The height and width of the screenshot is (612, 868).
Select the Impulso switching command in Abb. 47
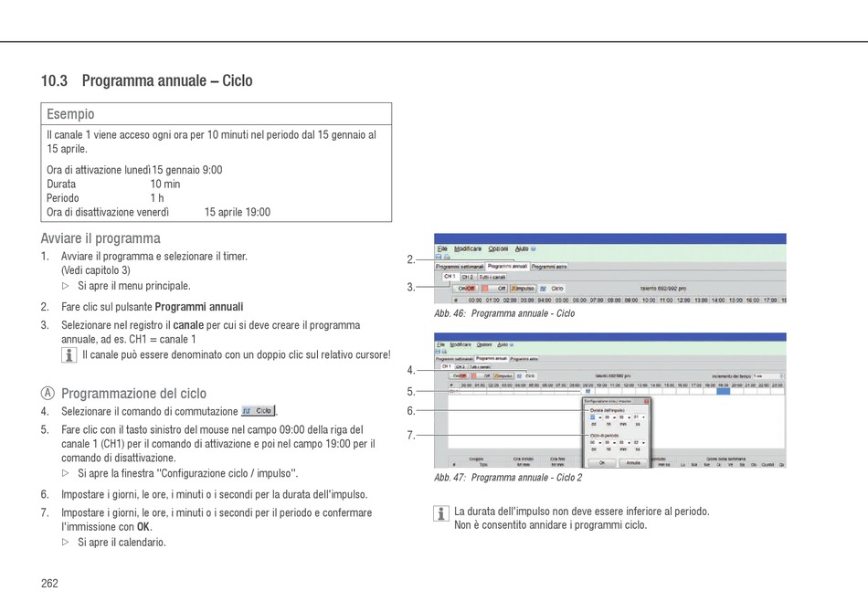[503, 375]
